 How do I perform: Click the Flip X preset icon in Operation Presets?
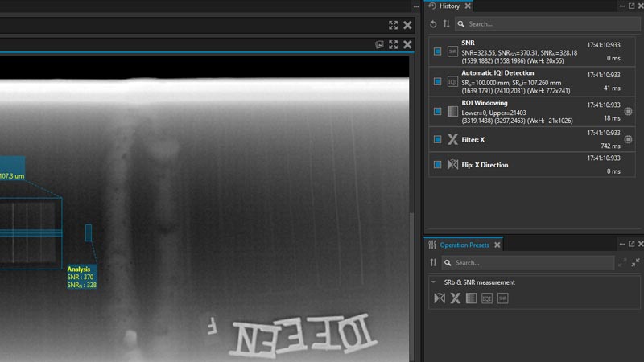coord(439,298)
